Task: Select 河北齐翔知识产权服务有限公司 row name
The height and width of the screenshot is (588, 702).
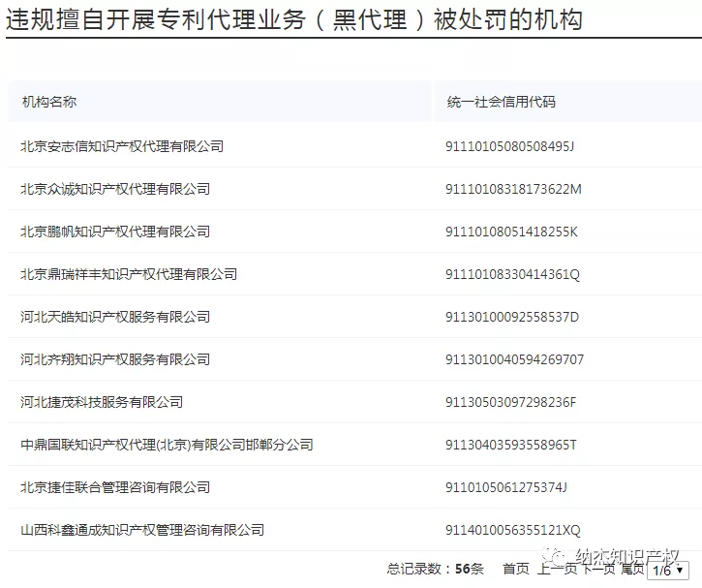Action: (x=115, y=359)
